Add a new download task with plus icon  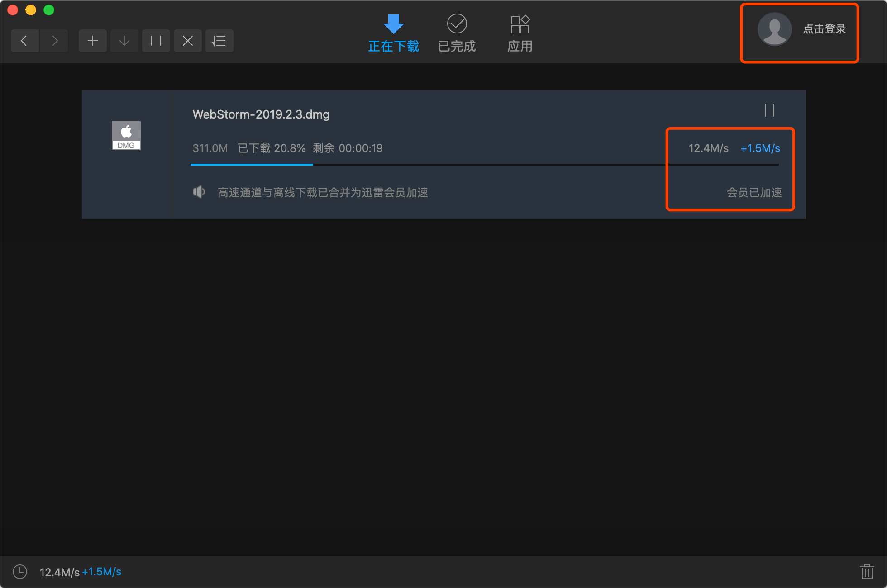tap(93, 41)
